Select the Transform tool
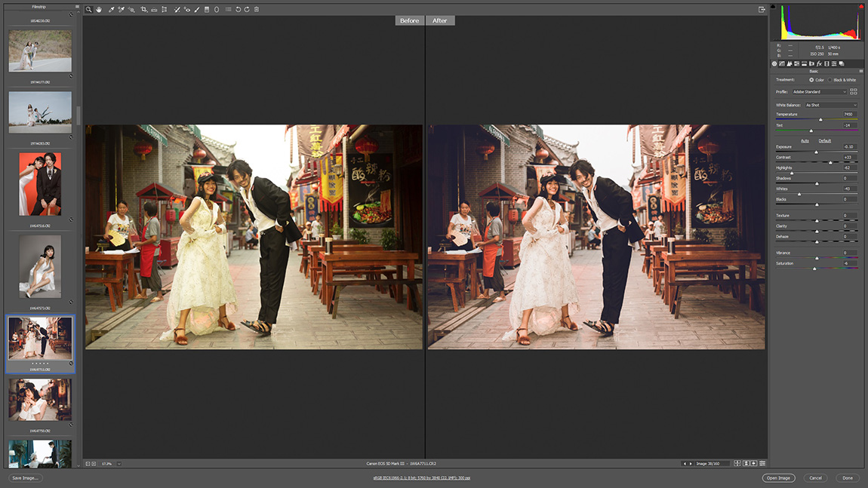The height and width of the screenshot is (488, 868). (x=165, y=9)
